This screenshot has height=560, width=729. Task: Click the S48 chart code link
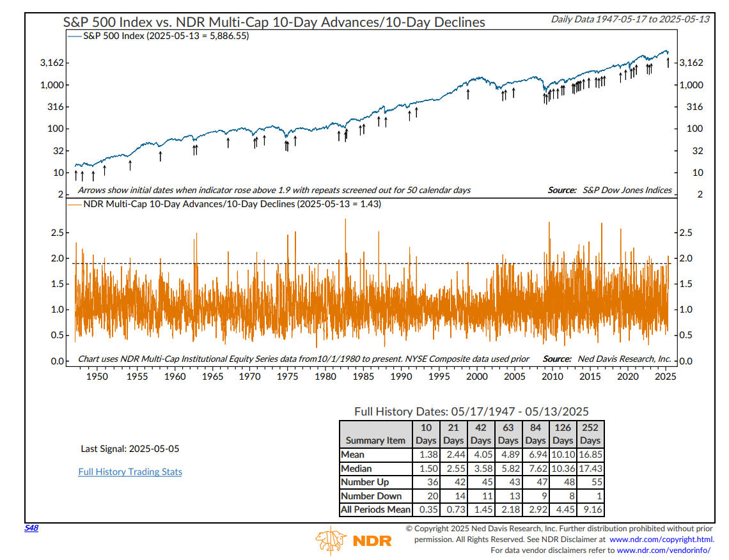pos(31,527)
